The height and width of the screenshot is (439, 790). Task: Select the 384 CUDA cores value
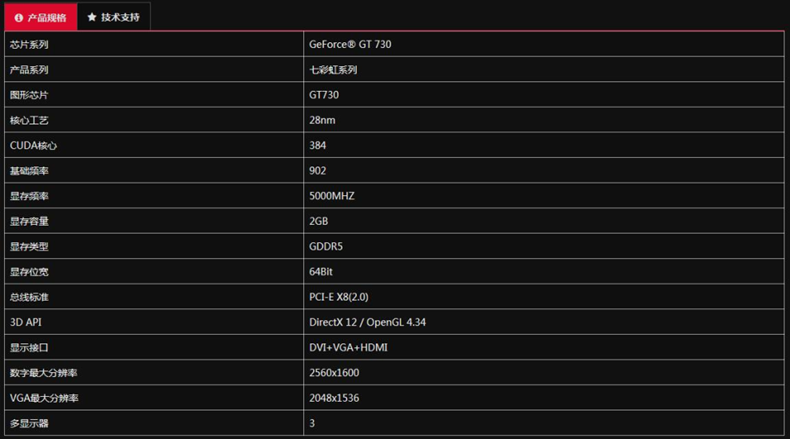[317, 146]
